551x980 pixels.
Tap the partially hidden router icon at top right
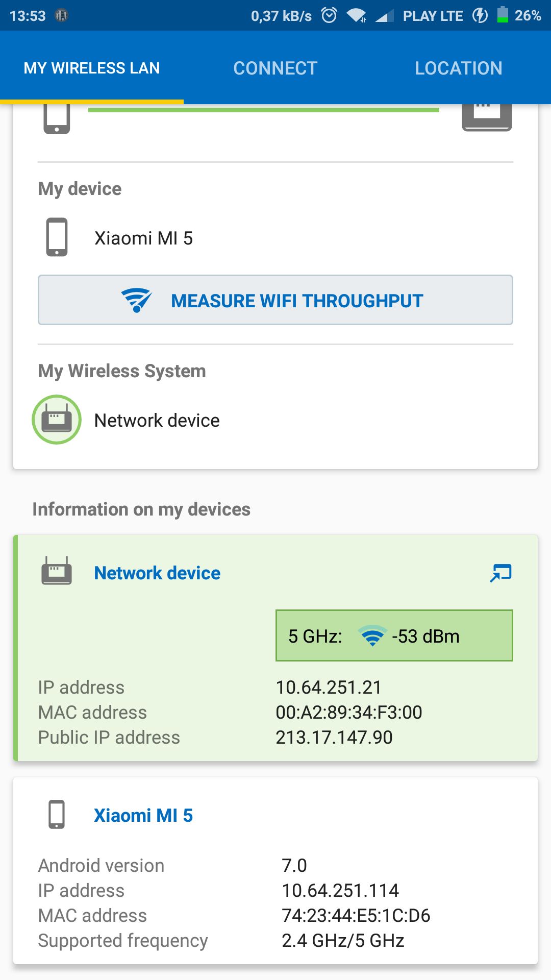[487, 118]
